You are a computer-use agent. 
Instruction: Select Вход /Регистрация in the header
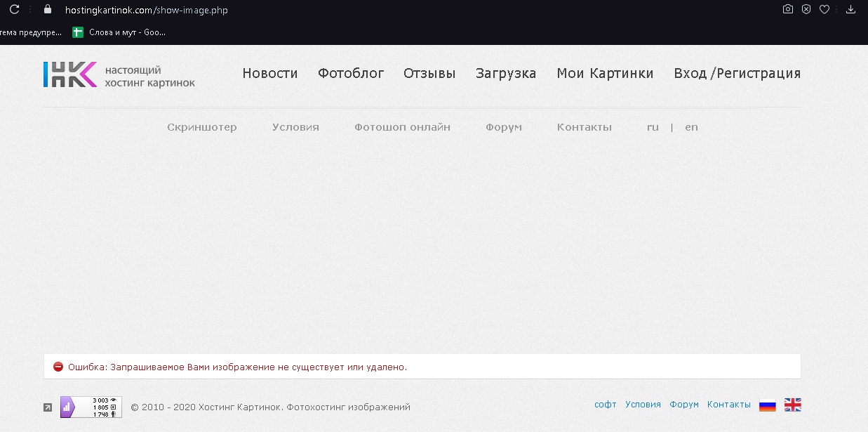click(x=737, y=74)
